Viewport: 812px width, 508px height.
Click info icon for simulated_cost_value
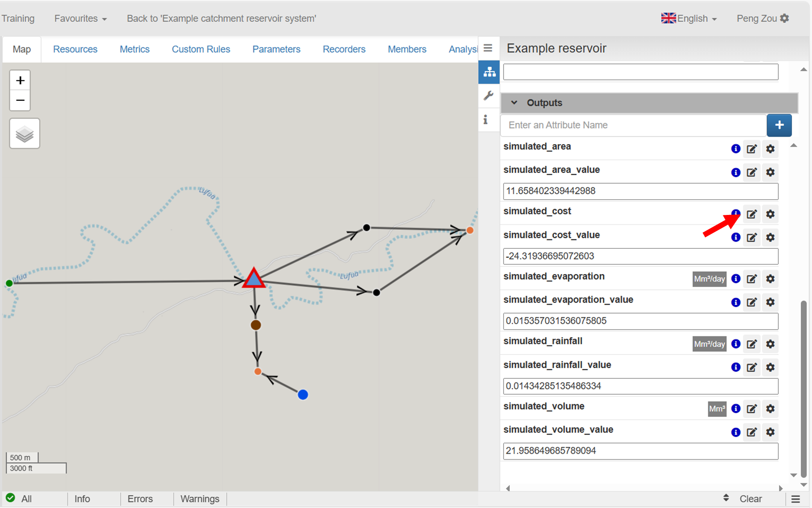(x=735, y=238)
